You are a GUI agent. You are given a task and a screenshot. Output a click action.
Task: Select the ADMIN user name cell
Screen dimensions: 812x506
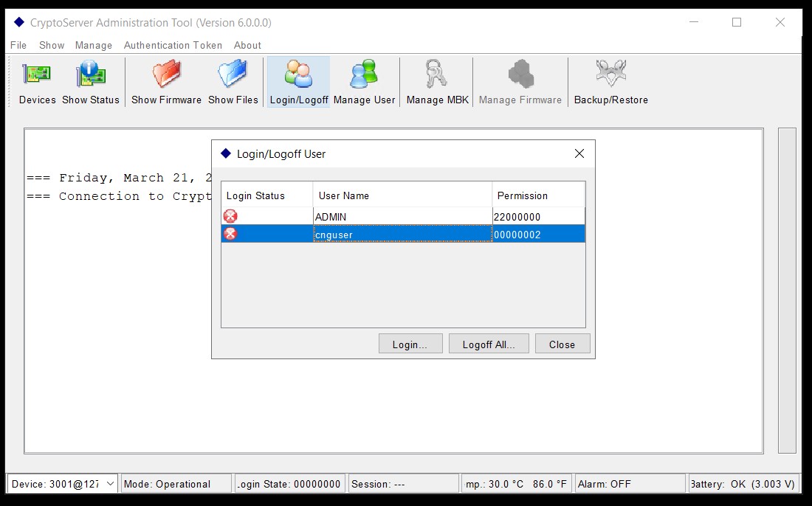pyautogui.click(x=402, y=216)
